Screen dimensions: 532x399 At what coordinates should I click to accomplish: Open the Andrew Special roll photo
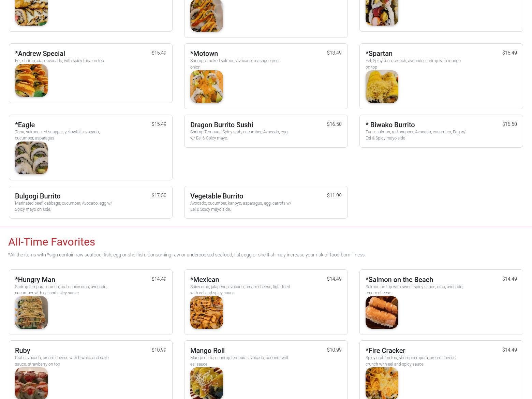pyautogui.click(x=31, y=80)
